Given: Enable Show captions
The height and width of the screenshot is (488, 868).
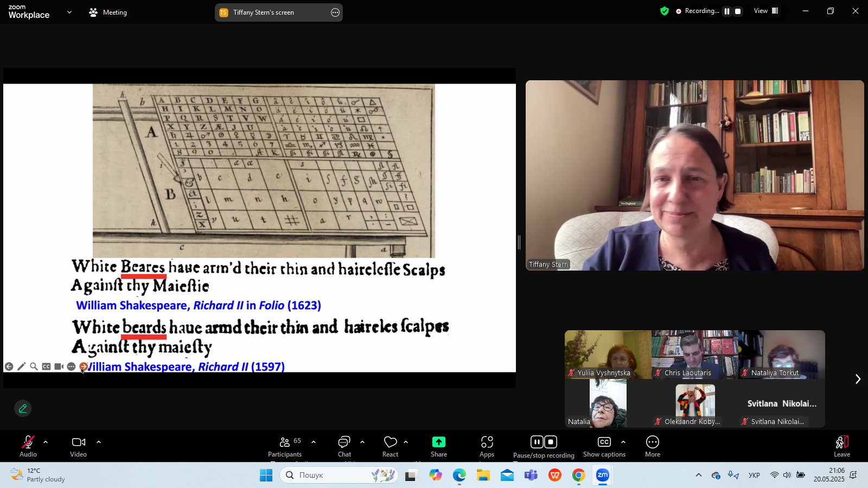Looking at the screenshot, I should (604, 446).
